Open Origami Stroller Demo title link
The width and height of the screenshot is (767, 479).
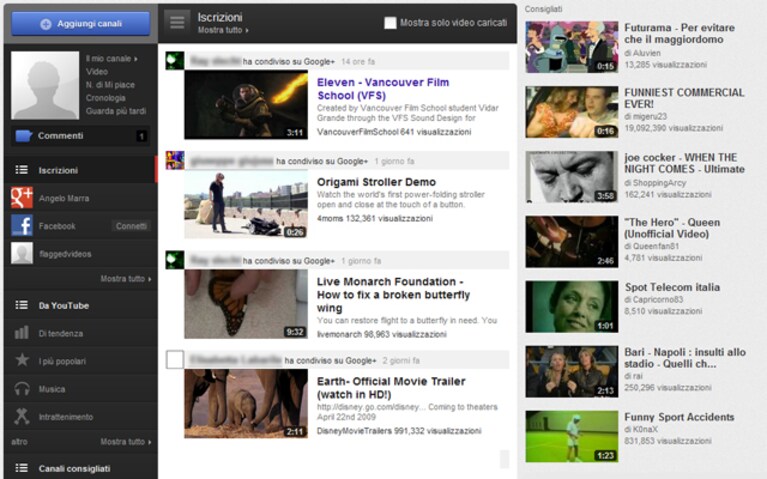[x=376, y=182]
